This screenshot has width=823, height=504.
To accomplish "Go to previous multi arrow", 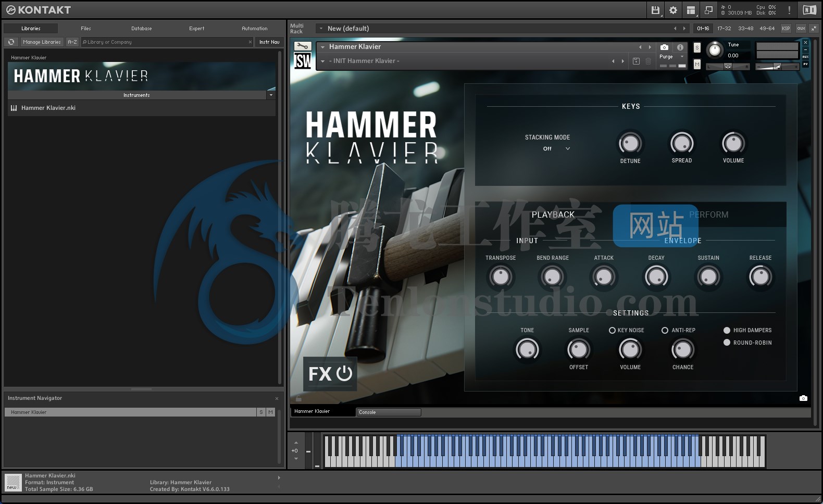I will point(675,28).
